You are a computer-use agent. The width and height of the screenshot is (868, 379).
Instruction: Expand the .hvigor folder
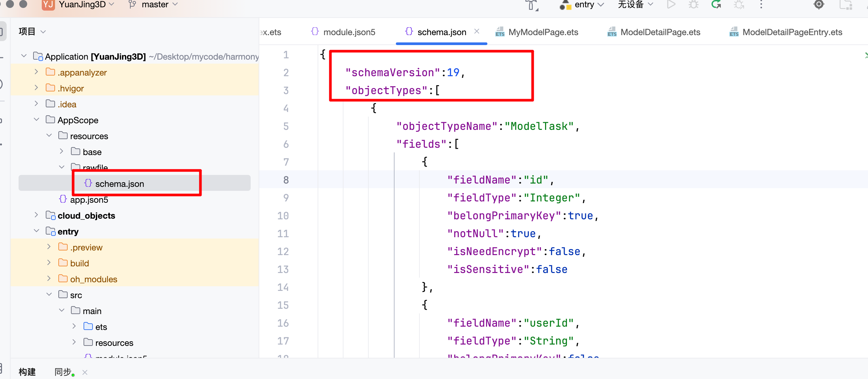pyautogui.click(x=36, y=87)
